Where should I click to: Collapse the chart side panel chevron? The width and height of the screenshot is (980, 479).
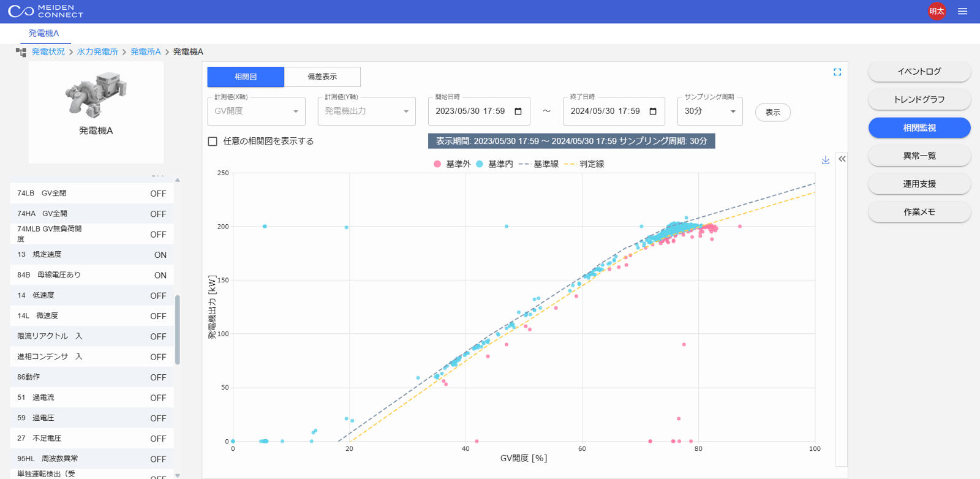[842, 159]
